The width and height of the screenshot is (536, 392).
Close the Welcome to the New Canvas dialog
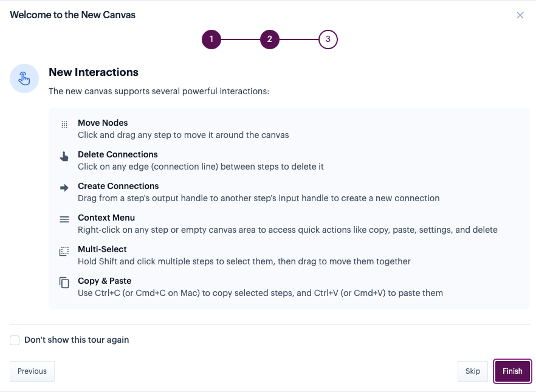520,15
